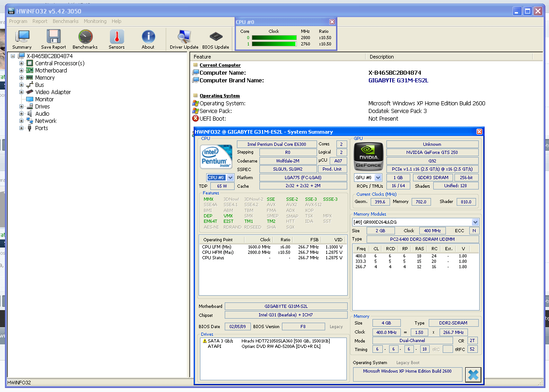Expand the Motherboard tree node
Viewport: 549px width, 392px height.
21,71
